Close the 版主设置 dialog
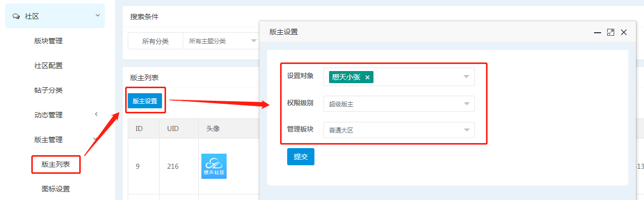The width and height of the screenshot is (644, 200). pyautogui.click(x=624, y=32)
